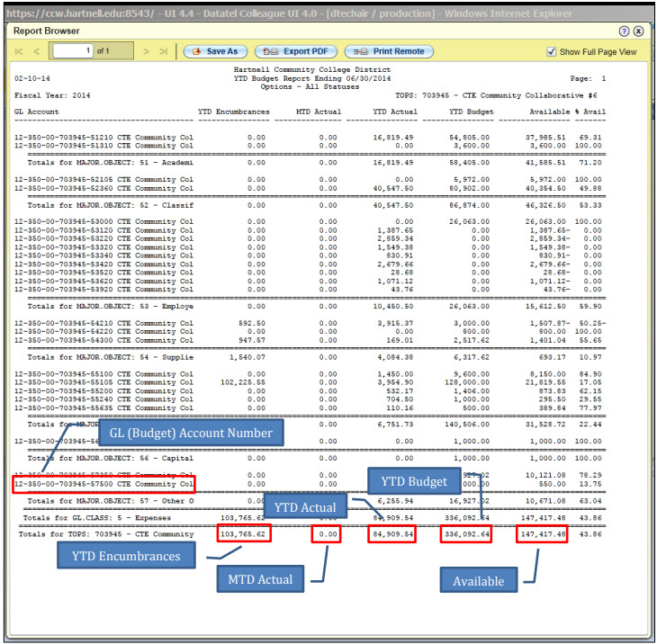Jump to the last report page

163,51
